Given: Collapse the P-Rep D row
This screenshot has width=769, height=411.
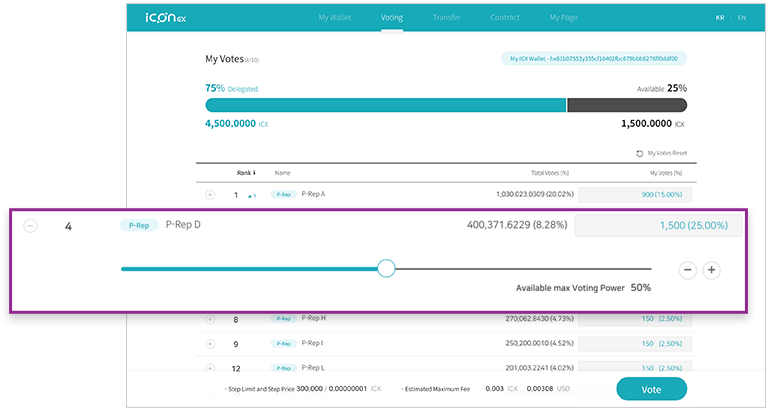Looking at the screenshot, I should pos(30,226).
